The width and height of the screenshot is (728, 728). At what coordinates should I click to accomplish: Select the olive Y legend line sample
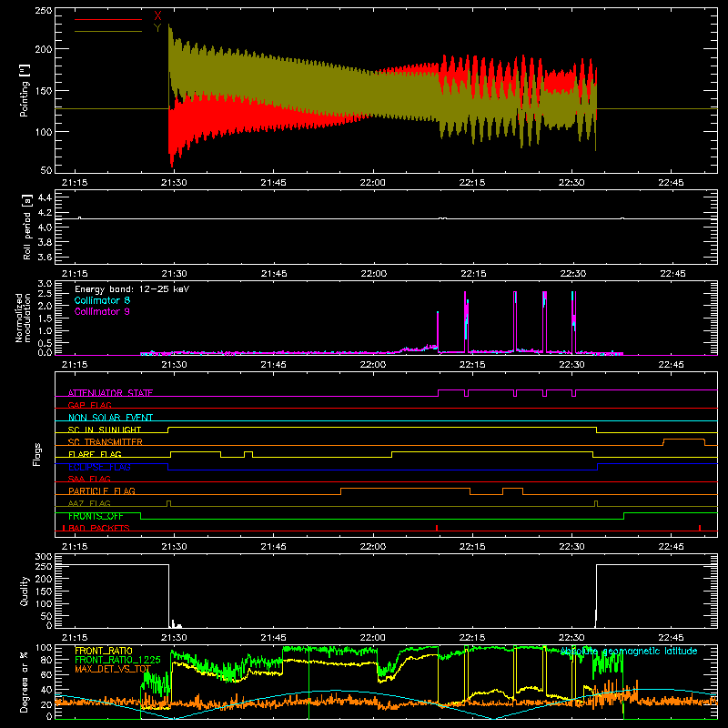point(108,32)
